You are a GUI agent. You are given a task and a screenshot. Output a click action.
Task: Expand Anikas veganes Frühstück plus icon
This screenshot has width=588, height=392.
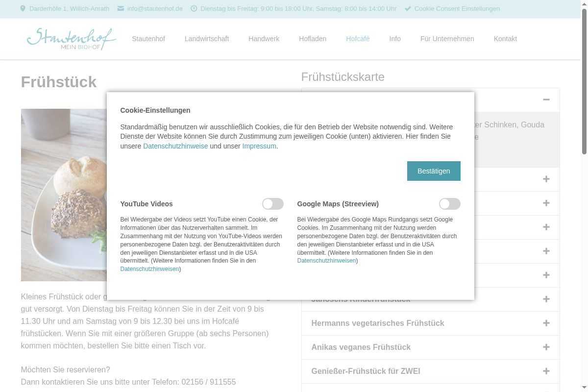[546, 347]
